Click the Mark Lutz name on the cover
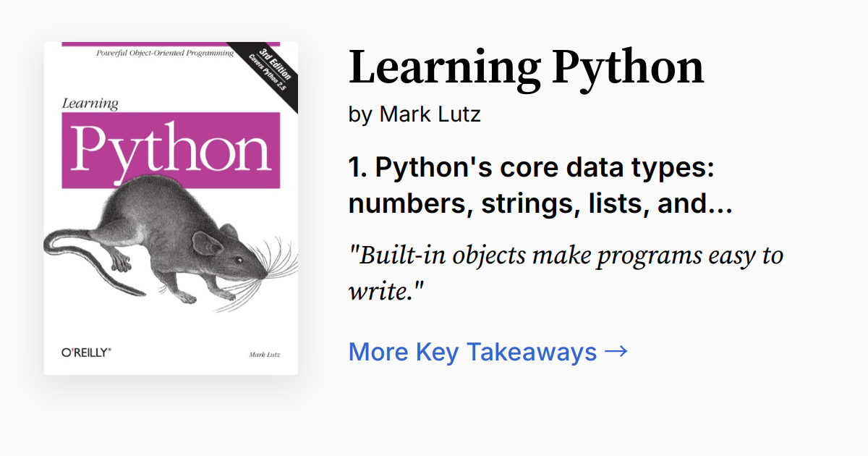 (264, 355)
